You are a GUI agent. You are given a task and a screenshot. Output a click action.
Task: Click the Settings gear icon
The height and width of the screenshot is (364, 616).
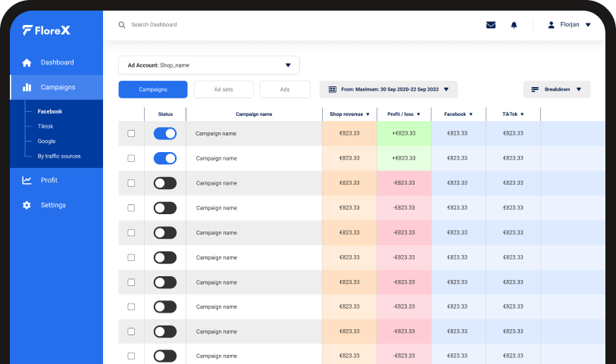[x=27, y=205]
